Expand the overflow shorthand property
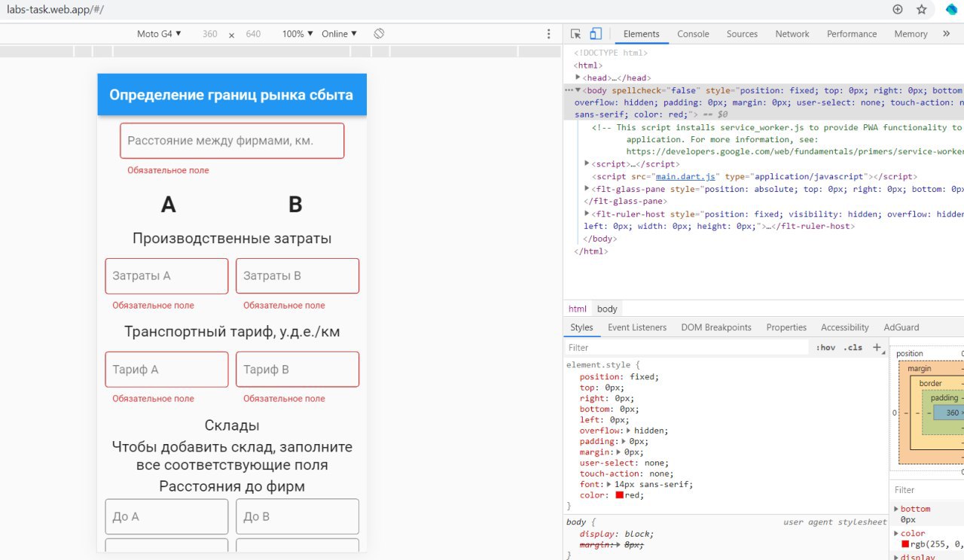 (x=629, y=431)
